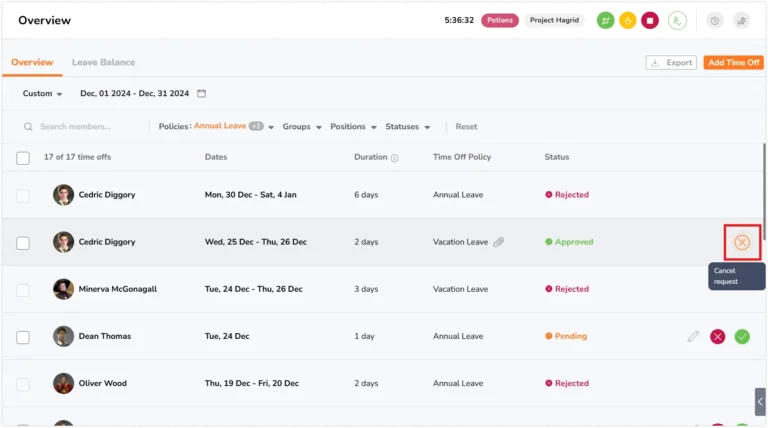Screen dimensions: 768x428
Task: Open attachment paperclip on Vacation Leave row
Action: 499,242
